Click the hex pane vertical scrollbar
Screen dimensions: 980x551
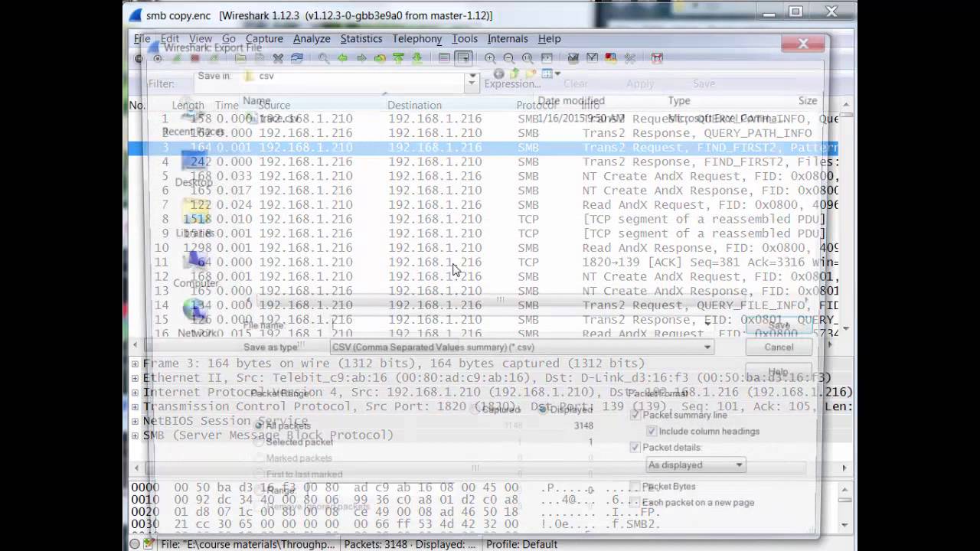click(x=845, y=505)
